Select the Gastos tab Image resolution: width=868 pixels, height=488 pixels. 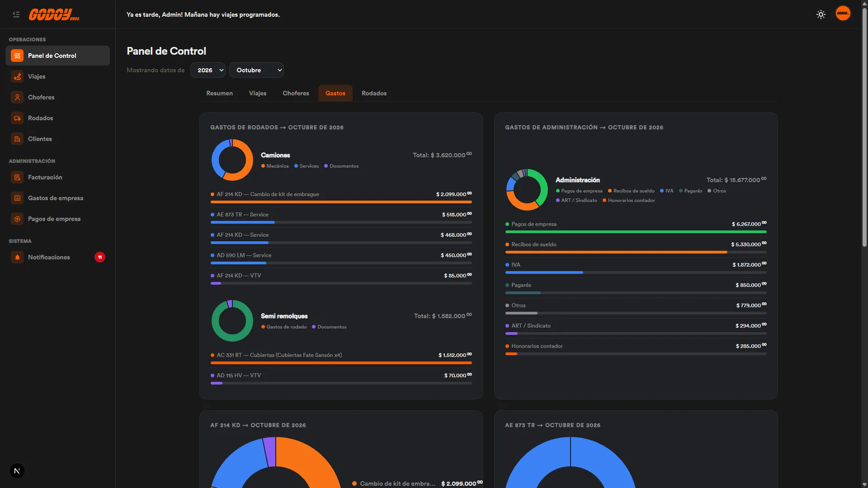coord(335,93)
